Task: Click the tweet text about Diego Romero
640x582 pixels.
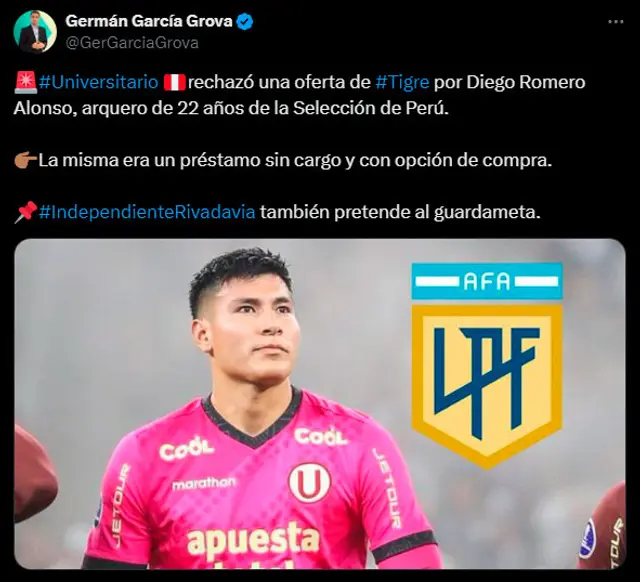Action: [300, 96]
